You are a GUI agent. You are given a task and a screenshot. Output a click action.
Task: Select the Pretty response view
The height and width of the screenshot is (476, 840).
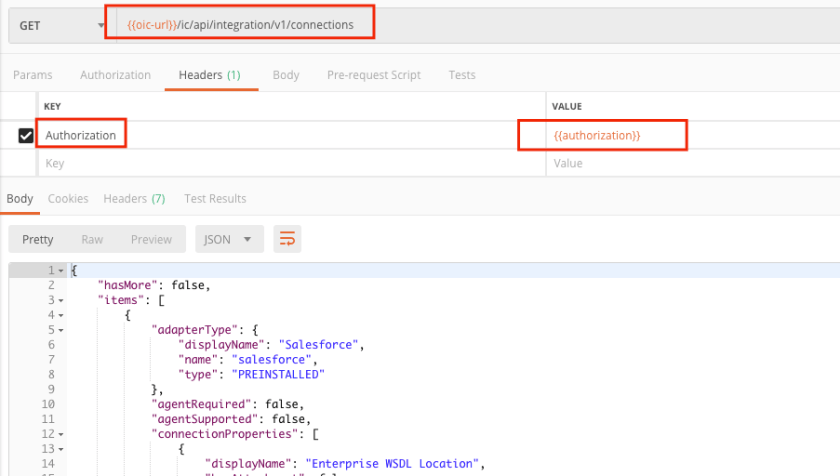38,239
